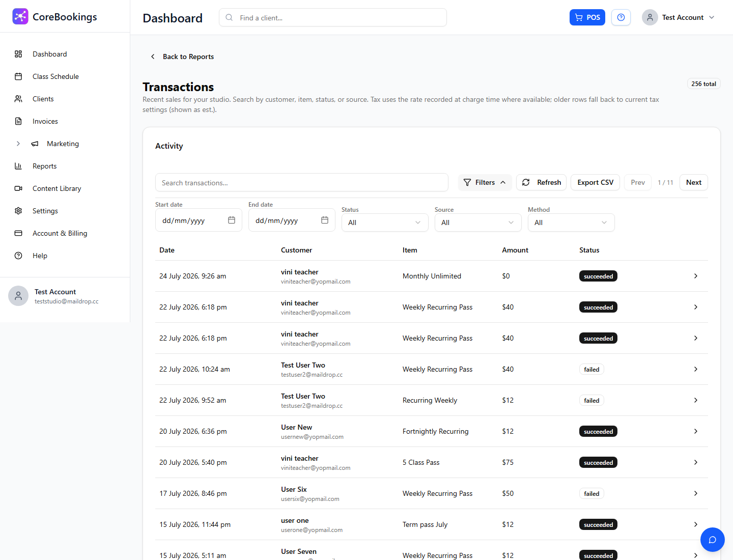Click the 256 total badge
Image resolution: width=733 pixels, height=560 pixels.
click(703, 83)
